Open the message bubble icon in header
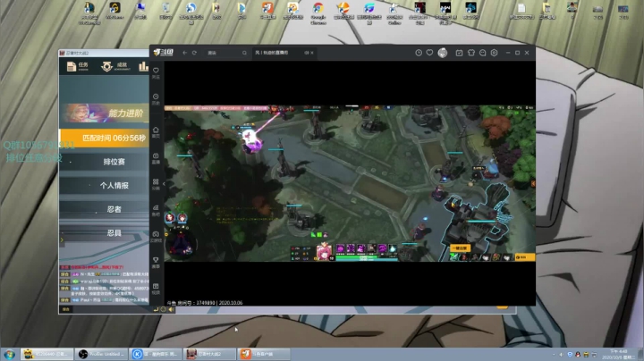Viewport: 644px width, 361px height. (x=483, y=53)
